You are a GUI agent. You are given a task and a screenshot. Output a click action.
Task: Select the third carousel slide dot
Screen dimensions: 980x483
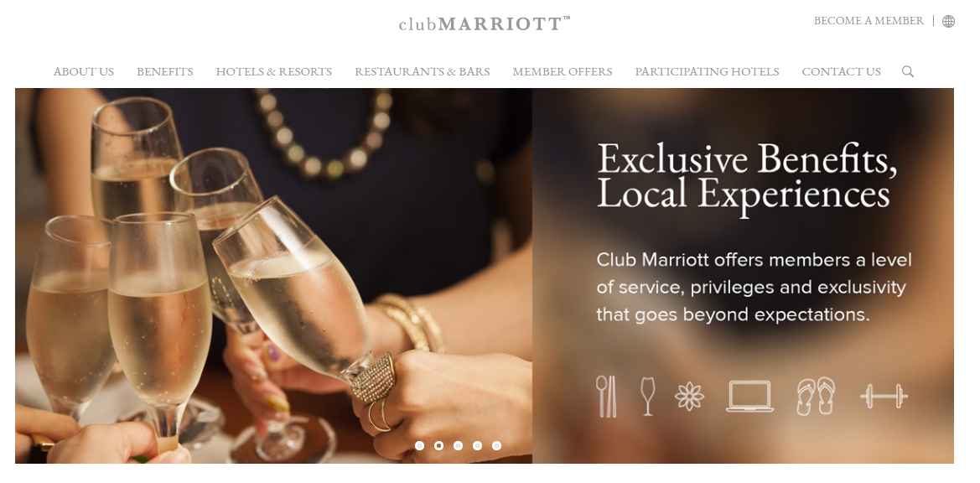(x=458, y=445)
